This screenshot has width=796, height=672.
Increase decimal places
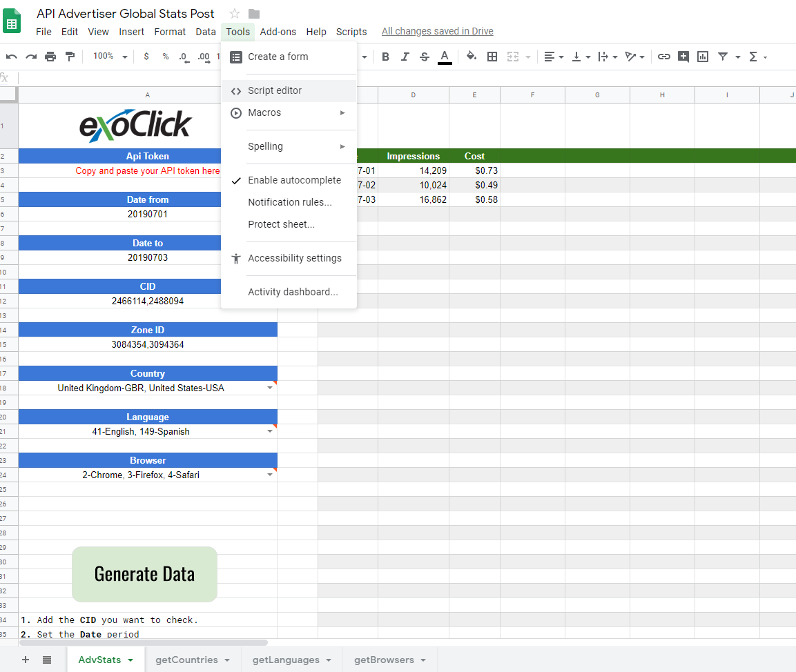pyautogui.click(x=204, y=57)
